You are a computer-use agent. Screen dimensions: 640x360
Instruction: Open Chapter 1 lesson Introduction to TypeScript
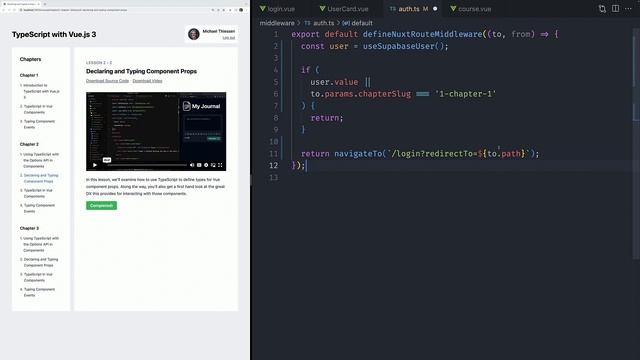click(40, 91)
